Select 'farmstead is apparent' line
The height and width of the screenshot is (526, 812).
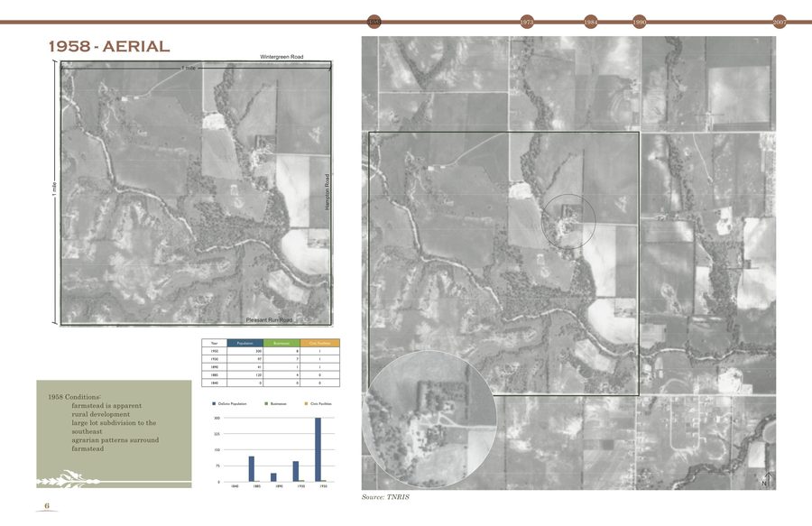[x=106, y=406]
